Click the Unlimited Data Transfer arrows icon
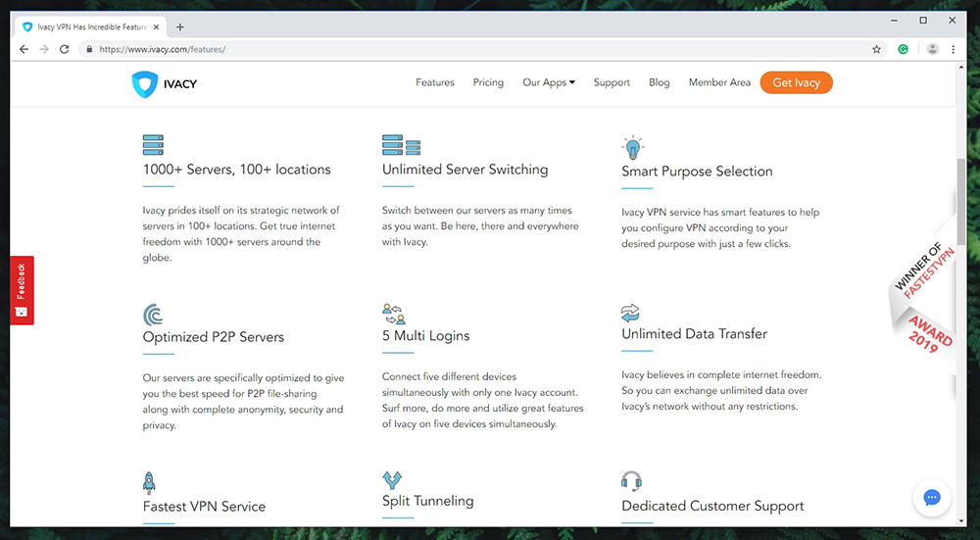The image size is (980, 540). pos(630,313)
